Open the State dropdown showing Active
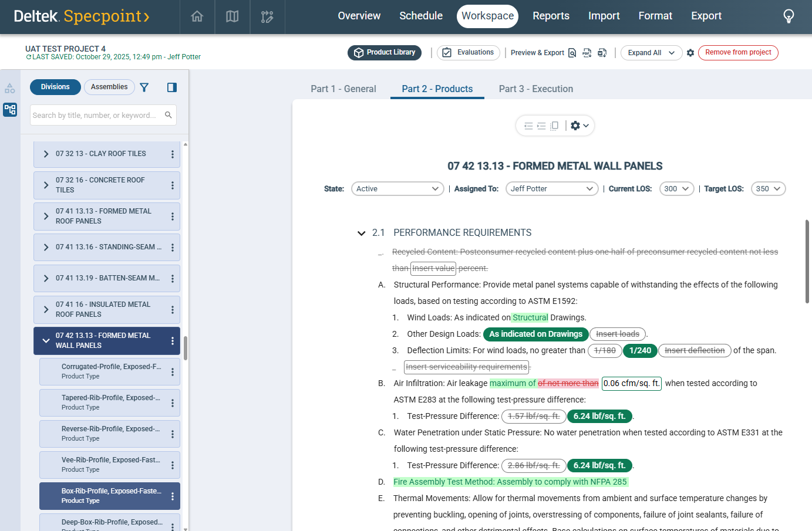Viewport: 812px width, 531px height. tap(397, 189)
